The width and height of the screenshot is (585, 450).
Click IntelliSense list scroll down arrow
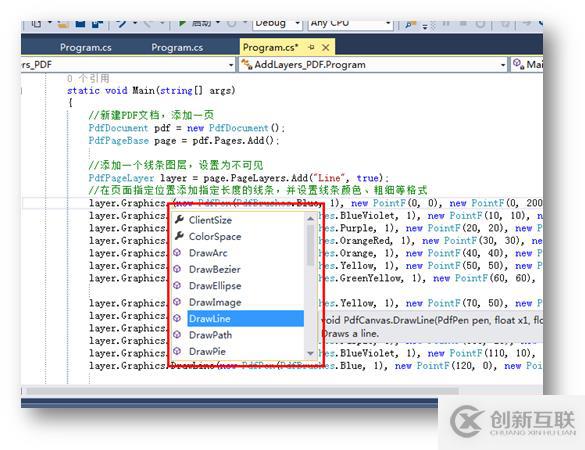click(310, 353)
